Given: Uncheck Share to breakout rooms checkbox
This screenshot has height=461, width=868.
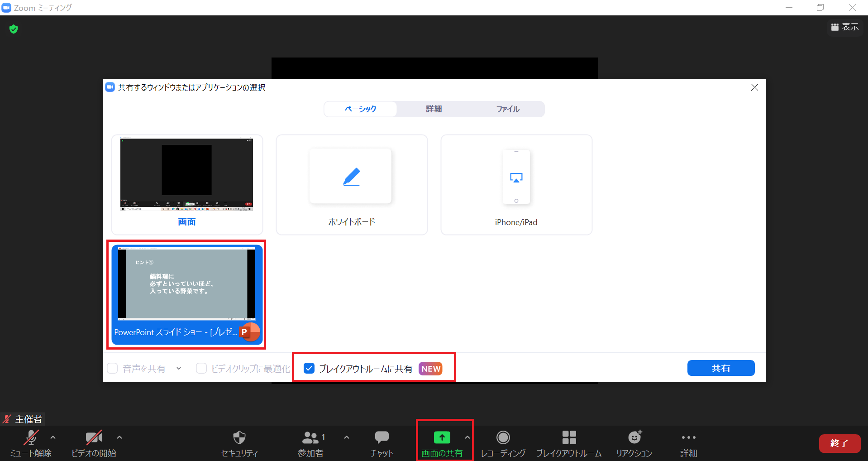Looking at the screenshot, I should coord(309,368).
